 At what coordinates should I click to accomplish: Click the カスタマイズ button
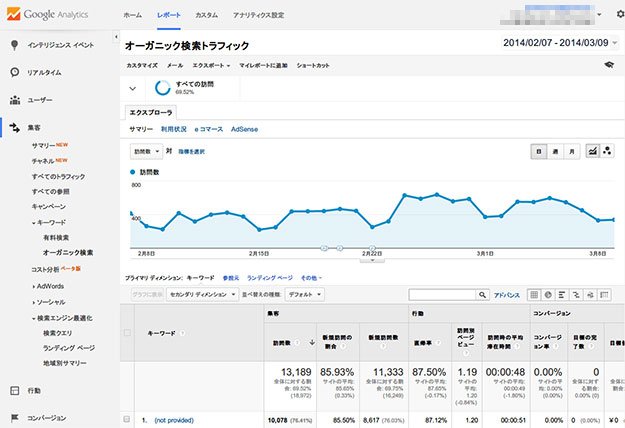coord(142,65)
